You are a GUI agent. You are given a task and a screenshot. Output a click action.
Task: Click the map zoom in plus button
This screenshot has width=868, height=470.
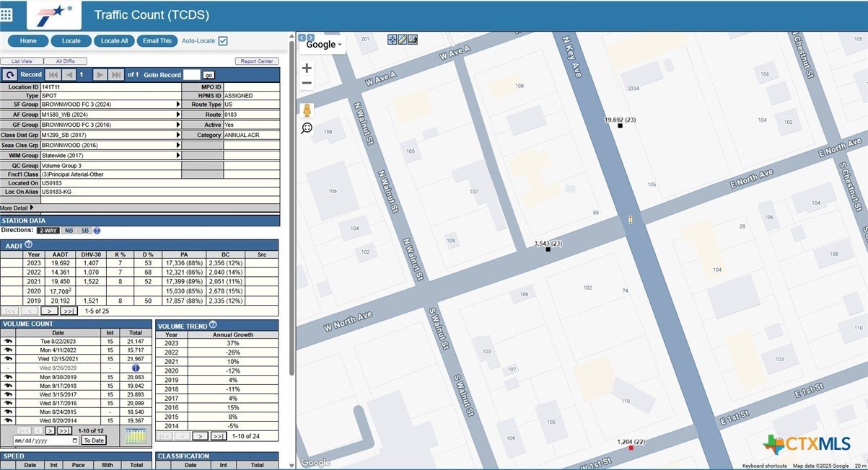click(307, 68)
